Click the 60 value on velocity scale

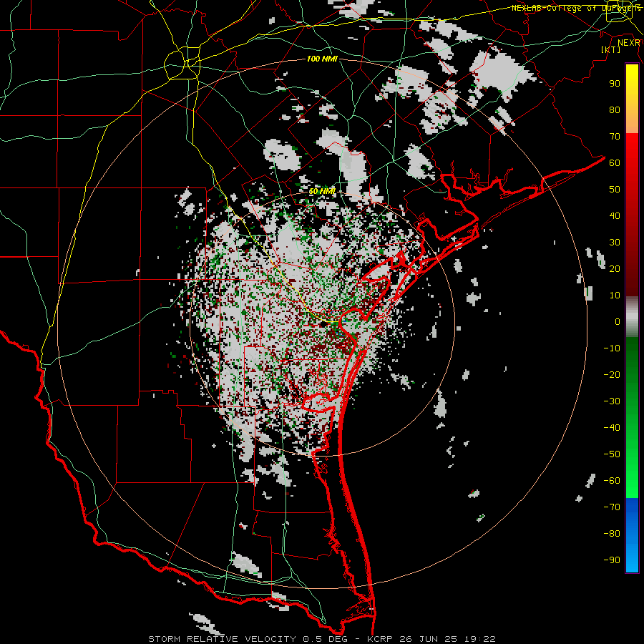(x=615, y=162)
